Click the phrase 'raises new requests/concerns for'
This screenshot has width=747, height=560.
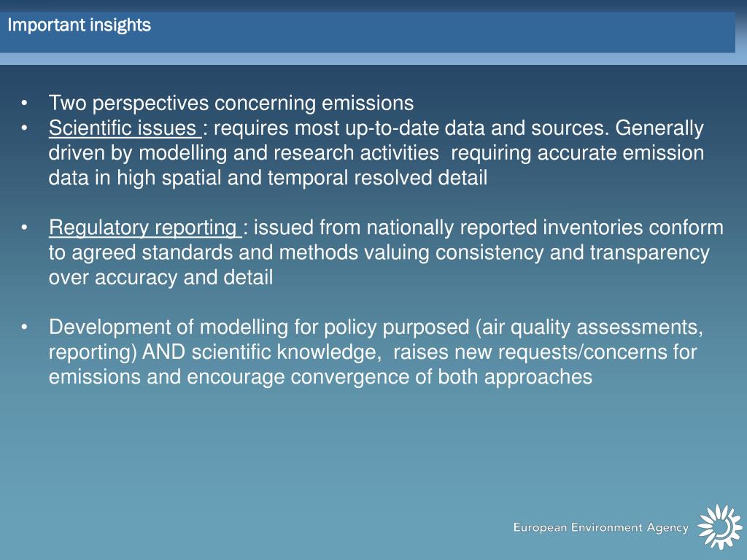[x=545, y=352]
